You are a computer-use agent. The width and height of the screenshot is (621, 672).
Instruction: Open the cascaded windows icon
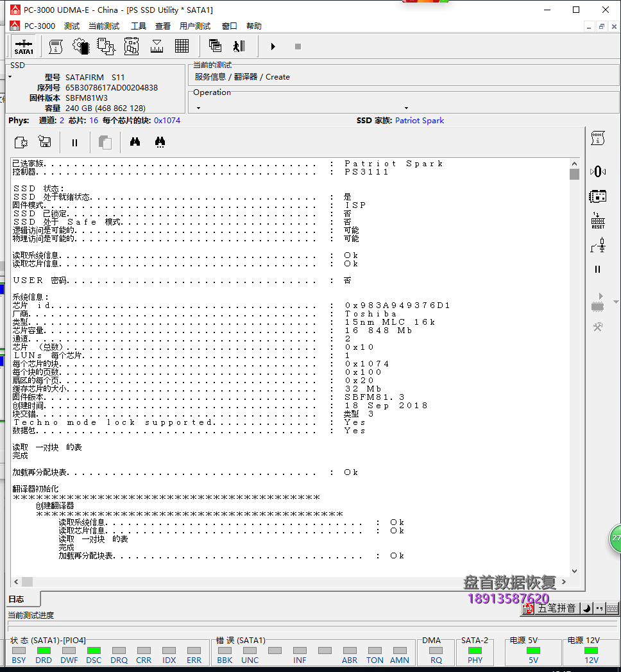215,46
